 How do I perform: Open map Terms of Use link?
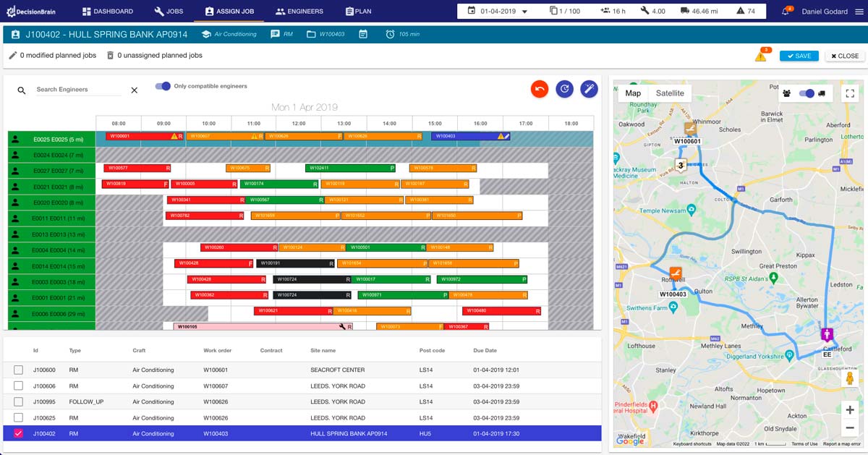coord(804,444)
